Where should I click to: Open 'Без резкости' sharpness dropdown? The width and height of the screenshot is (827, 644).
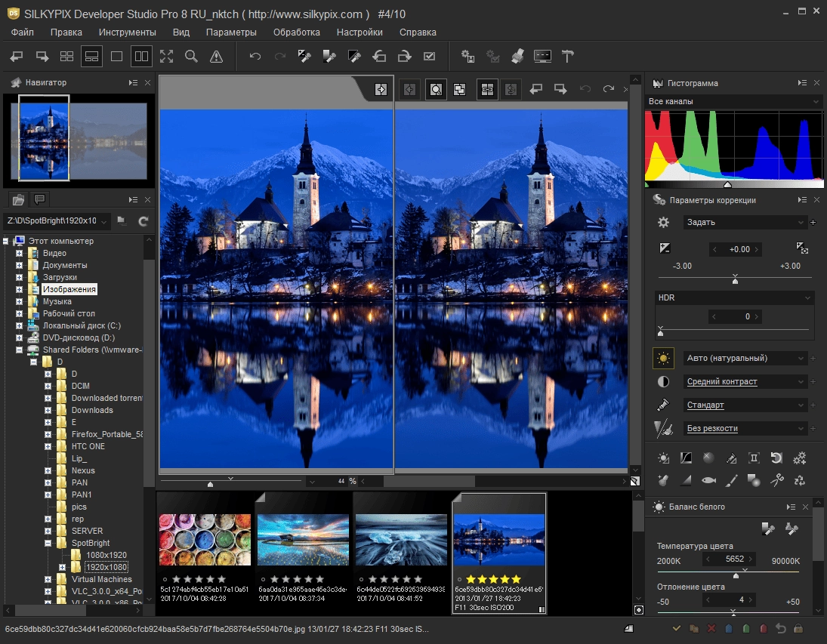[745, 428]
